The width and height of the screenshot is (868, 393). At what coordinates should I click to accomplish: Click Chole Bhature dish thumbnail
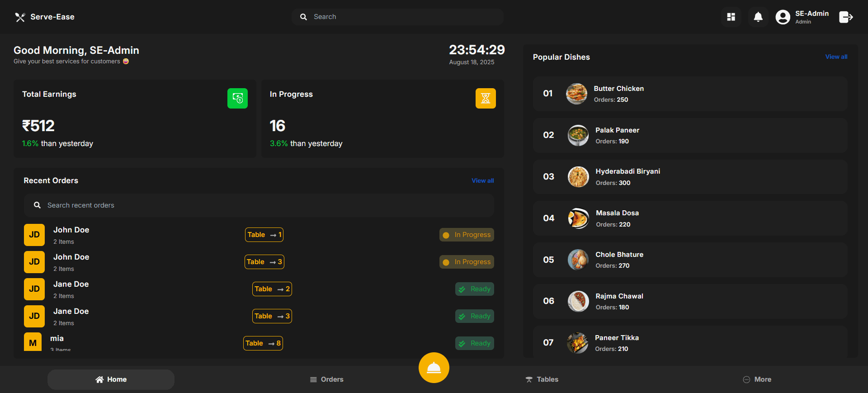pos(578,260)
